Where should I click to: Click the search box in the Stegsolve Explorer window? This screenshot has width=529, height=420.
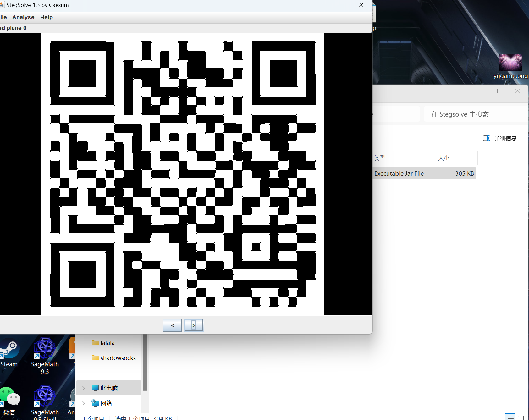tap(476, 114)
